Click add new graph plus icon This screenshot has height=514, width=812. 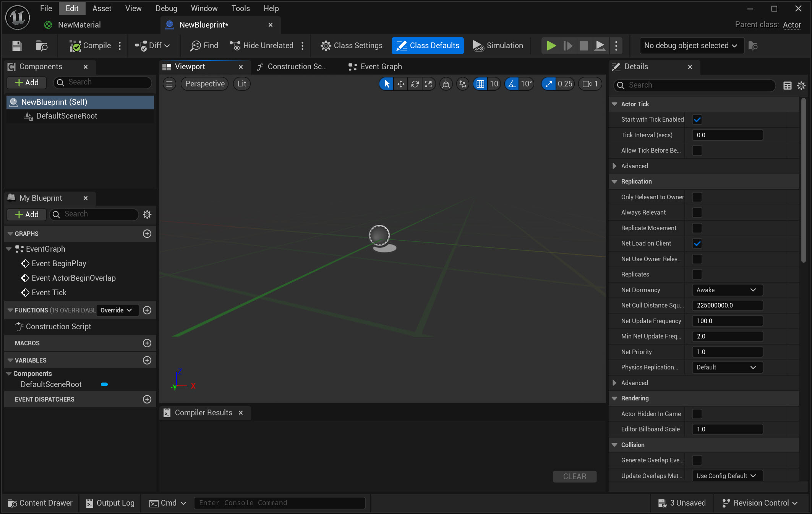pyautogui.click(x=147, y=234)
